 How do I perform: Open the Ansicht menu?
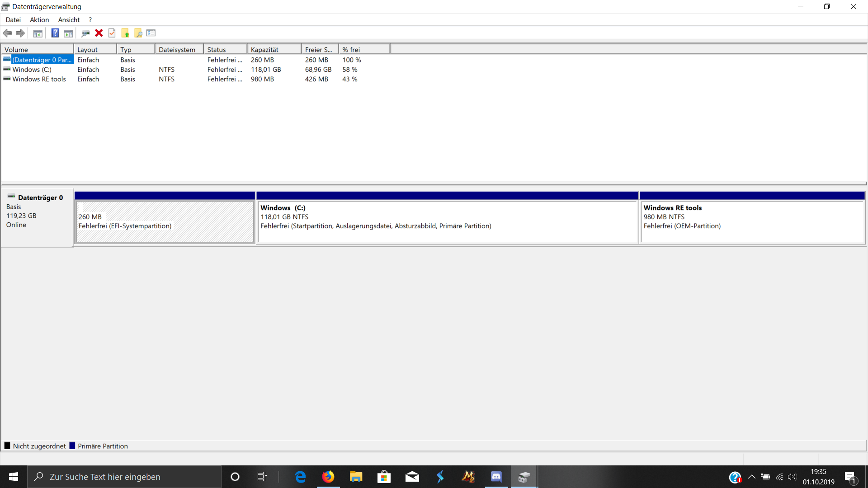tap(69, 20)
